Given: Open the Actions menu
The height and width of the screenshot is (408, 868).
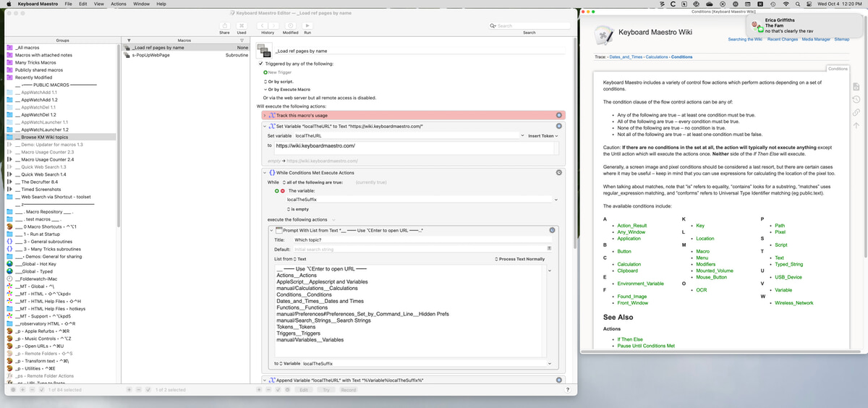Looking at the screenshot, I should [119, 4].
